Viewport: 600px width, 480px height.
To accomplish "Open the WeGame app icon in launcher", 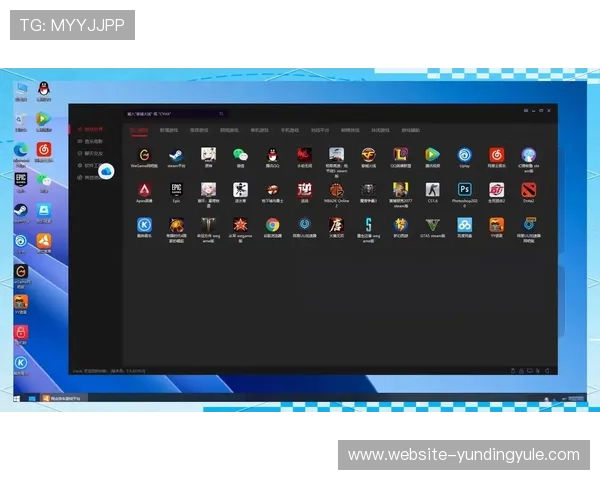I will pyautogui.click(x=145, y=156).
